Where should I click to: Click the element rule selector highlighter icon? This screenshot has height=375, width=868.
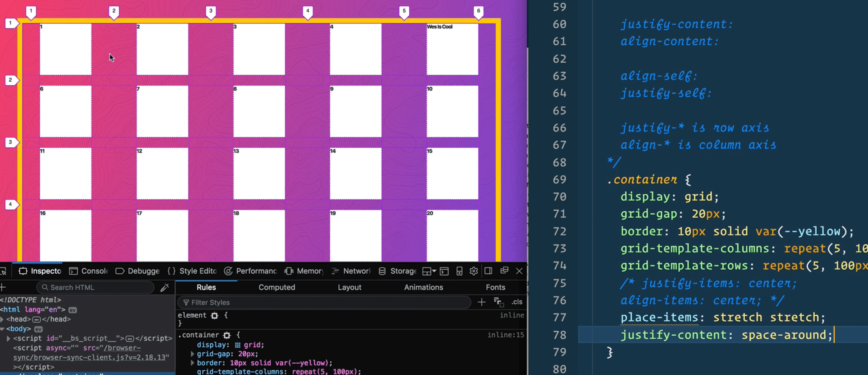[215, 316]
